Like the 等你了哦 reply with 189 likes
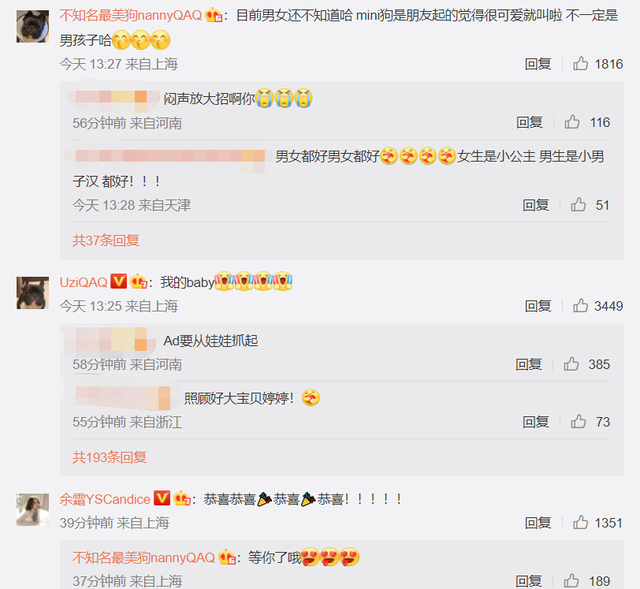The height and width of the screenshot is (589, 640). coord(571,580)
